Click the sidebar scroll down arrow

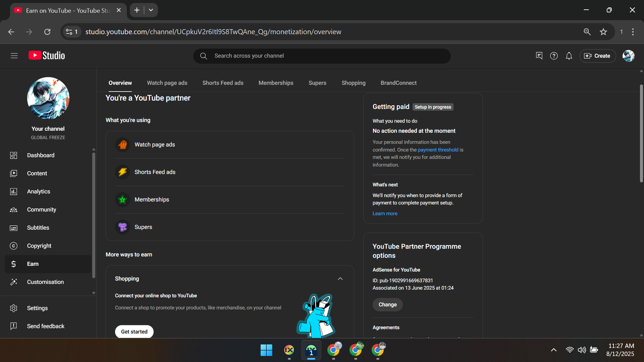[x=94, y=293]
